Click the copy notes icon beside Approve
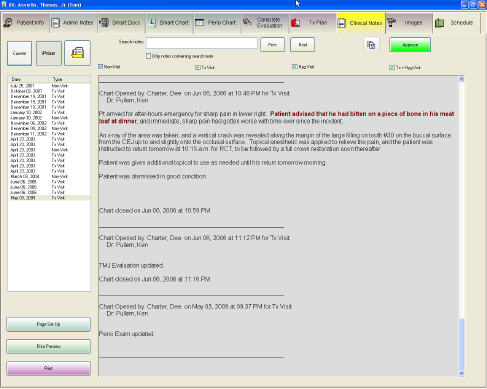This screenshot has width=487, height=389. coord(371,45)
